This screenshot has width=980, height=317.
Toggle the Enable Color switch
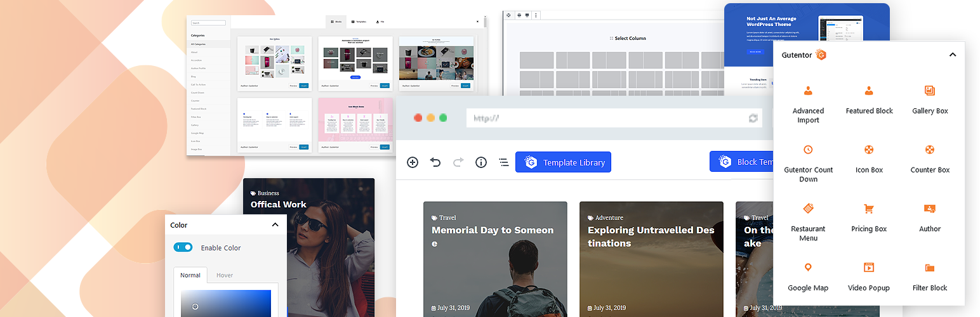pyautogui.click(x=183, y=247)
